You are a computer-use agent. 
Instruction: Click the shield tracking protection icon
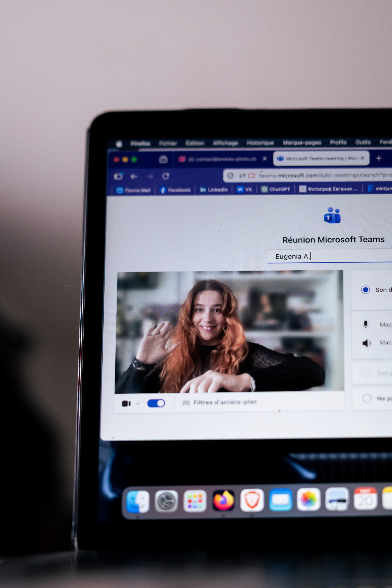230,176
